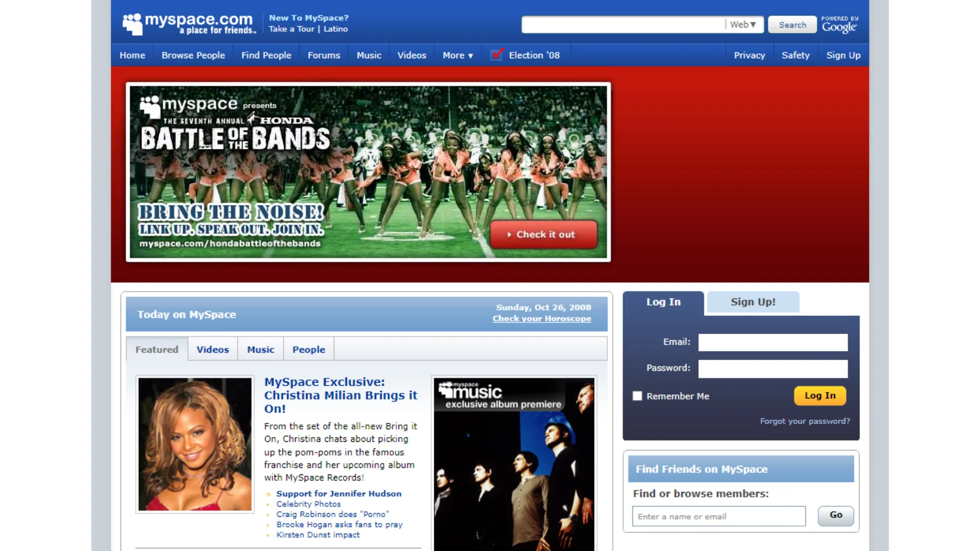Click the Check it out button

(x=544, y=234)
